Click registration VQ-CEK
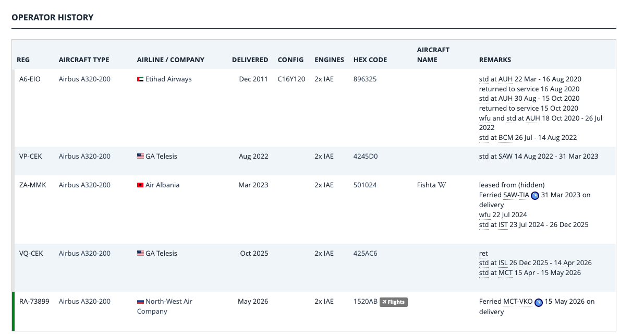Image resolution: width=644 pixels, height=334 pixels. click(31, 253)
